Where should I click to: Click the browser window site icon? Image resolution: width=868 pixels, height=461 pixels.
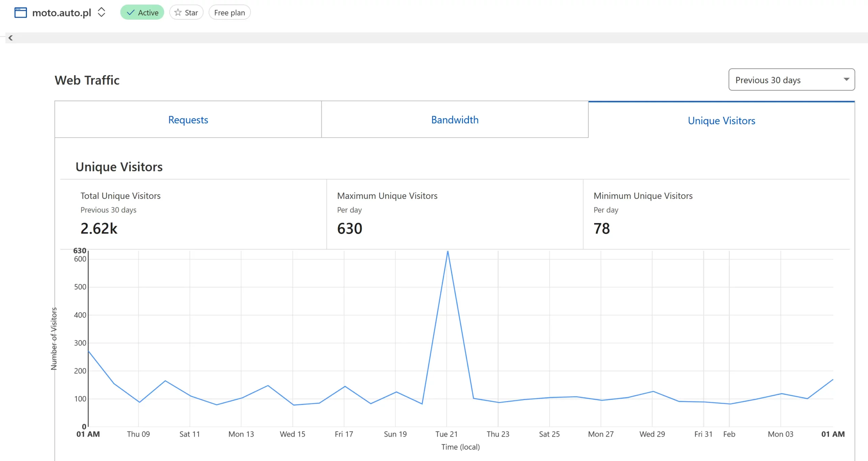(20, 13)
